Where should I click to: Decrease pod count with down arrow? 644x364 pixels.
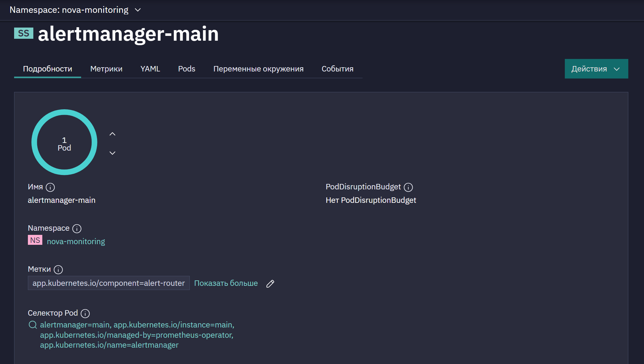coord(112,153)
